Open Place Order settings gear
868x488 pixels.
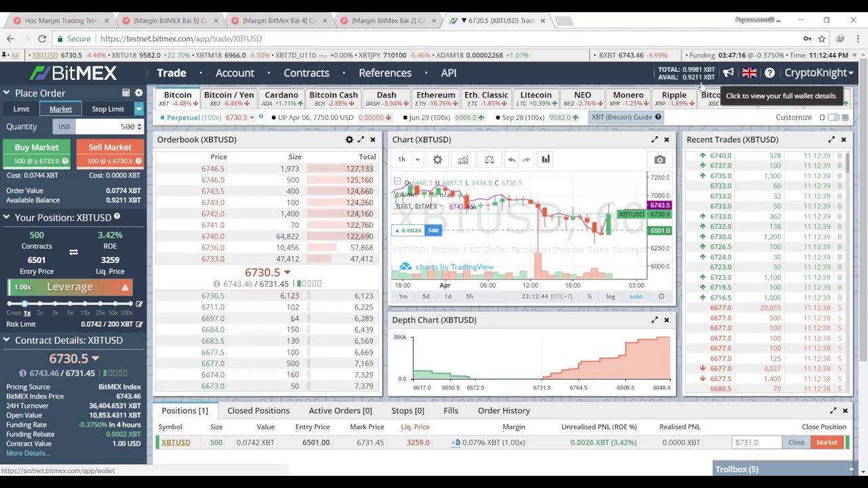pos(139,93)
